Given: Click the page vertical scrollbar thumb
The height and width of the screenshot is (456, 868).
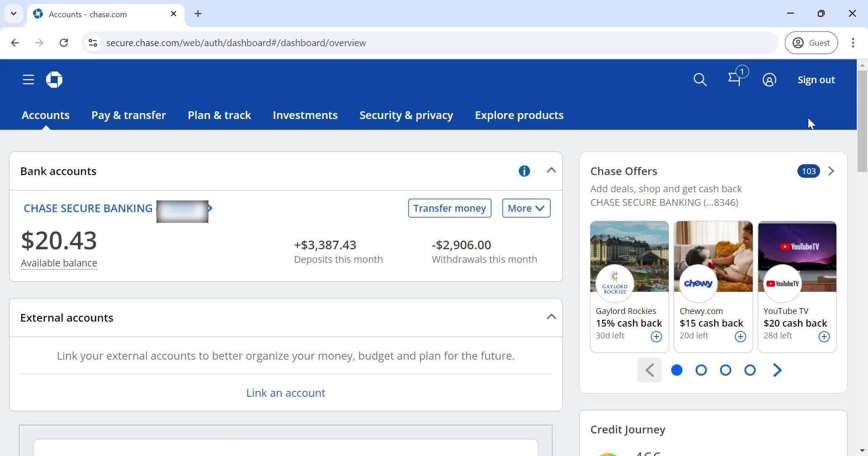Looking at the screenshot, I should click(x=862, y=121).
